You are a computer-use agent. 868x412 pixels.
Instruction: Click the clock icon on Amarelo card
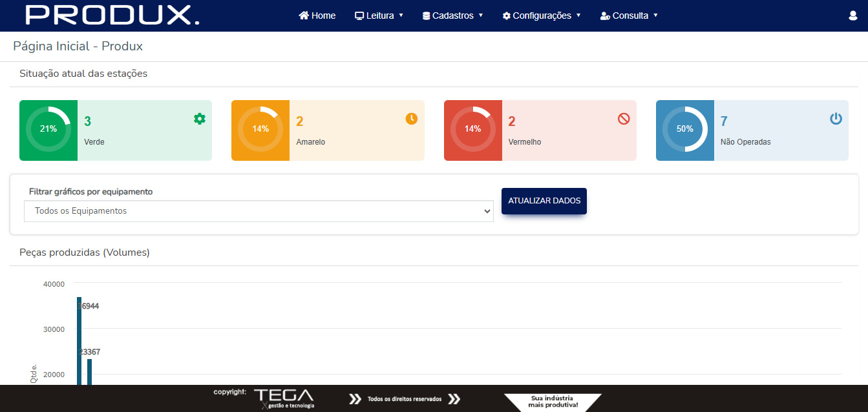pyautogui.click(x=412, y=119)
